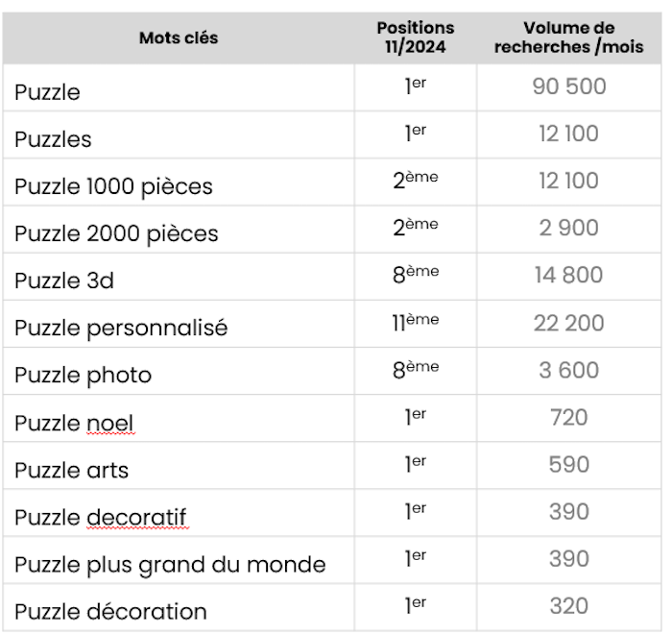Click the "Volume de recherches /mois" header
Screen dimensions: 672x634
(568, 37)
